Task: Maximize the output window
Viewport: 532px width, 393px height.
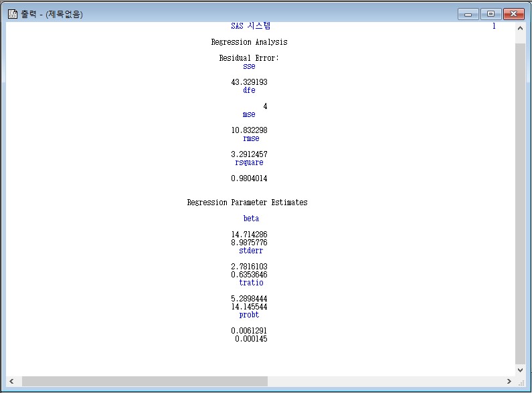Action: 491,14
